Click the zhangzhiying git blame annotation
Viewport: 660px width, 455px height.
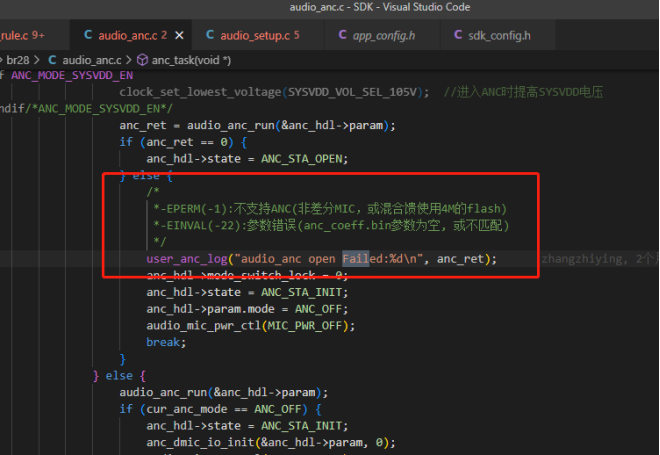(582, 259)
